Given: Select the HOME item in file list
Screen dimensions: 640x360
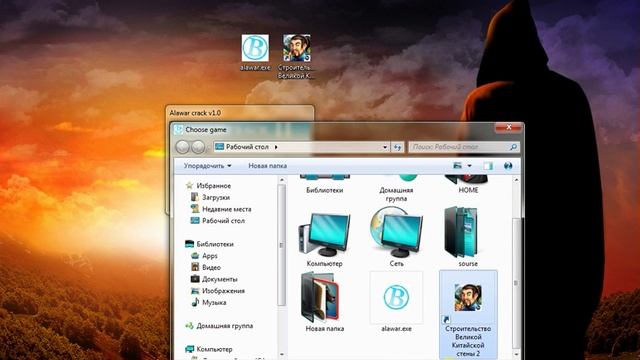Looking at the screenshot, I should (x=468, y=184).
